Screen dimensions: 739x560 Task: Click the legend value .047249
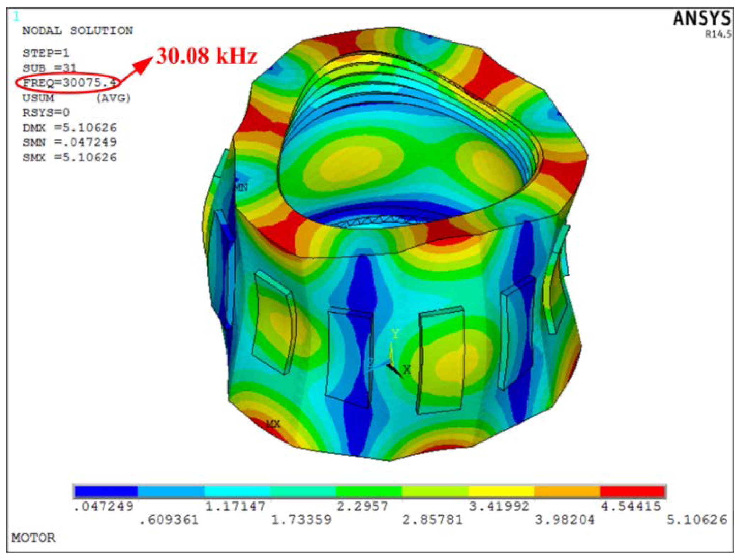(x=103, y=506)
